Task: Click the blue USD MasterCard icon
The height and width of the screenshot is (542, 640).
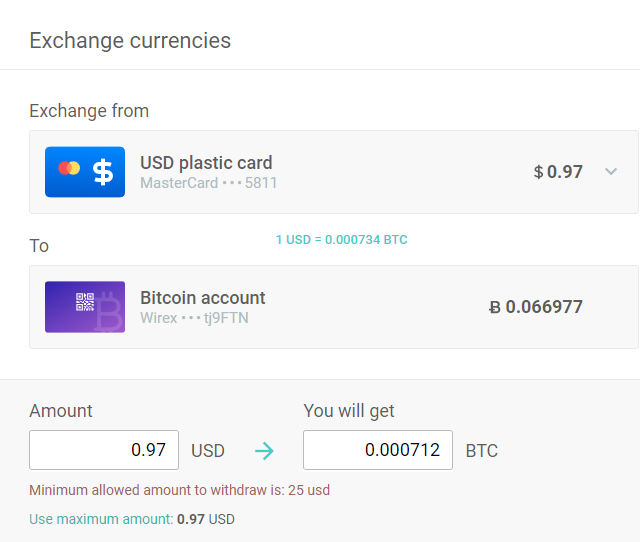Action: (x=85, y=172)
